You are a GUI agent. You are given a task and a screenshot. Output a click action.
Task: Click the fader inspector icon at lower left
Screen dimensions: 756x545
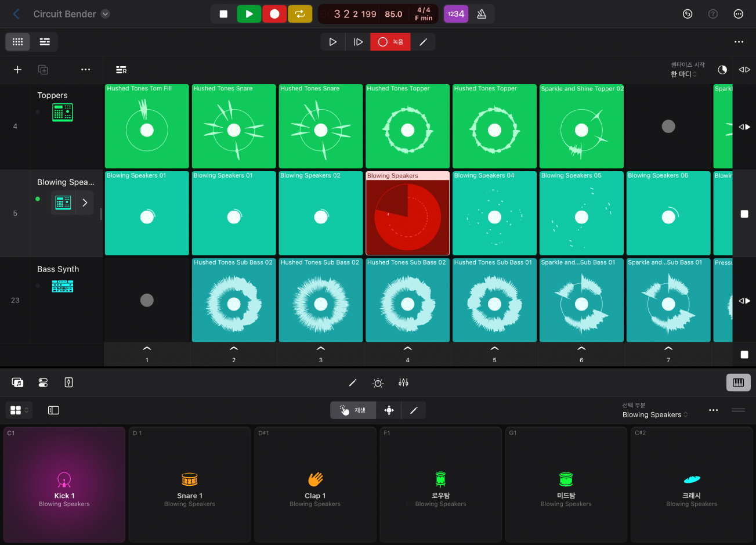(68, 382)
